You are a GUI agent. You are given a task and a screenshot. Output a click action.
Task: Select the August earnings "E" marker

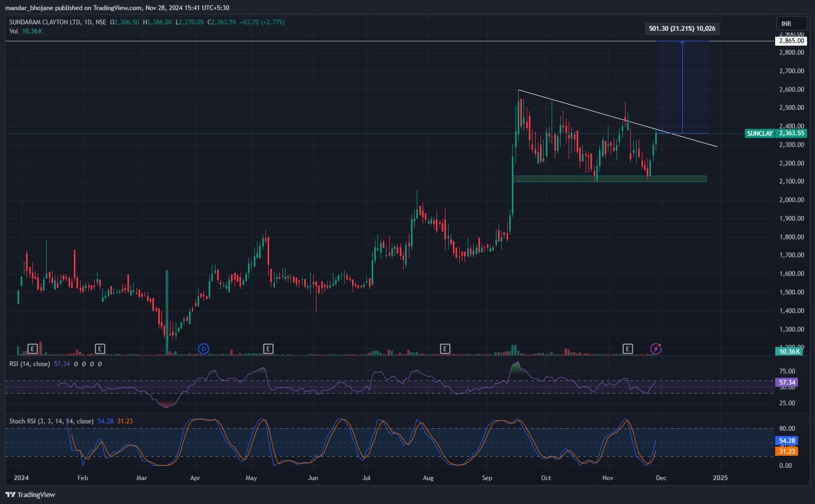point(445,349)
